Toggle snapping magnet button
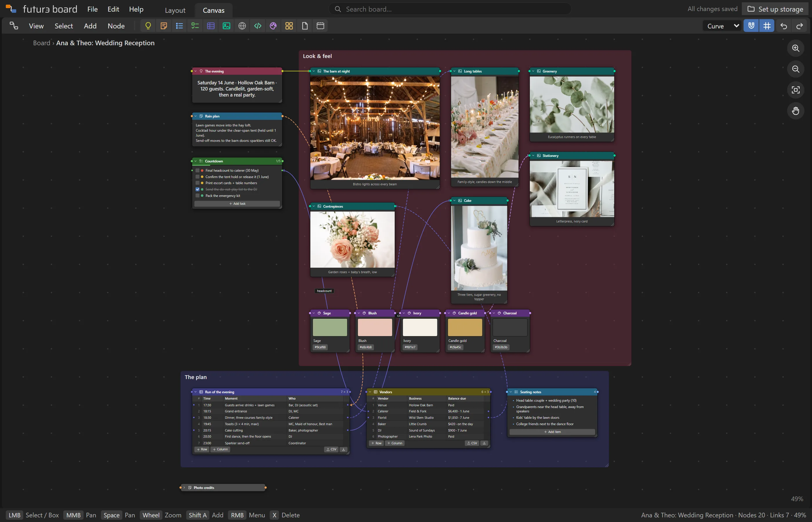Screen dimensions: 812x522 [x=751, y=26]
